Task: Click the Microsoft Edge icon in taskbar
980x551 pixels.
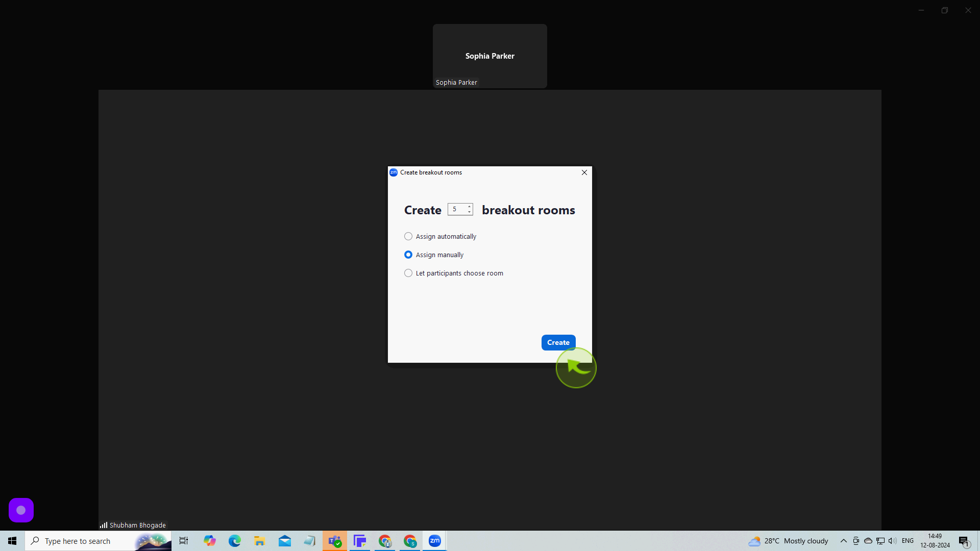Action: coord(234,541)
